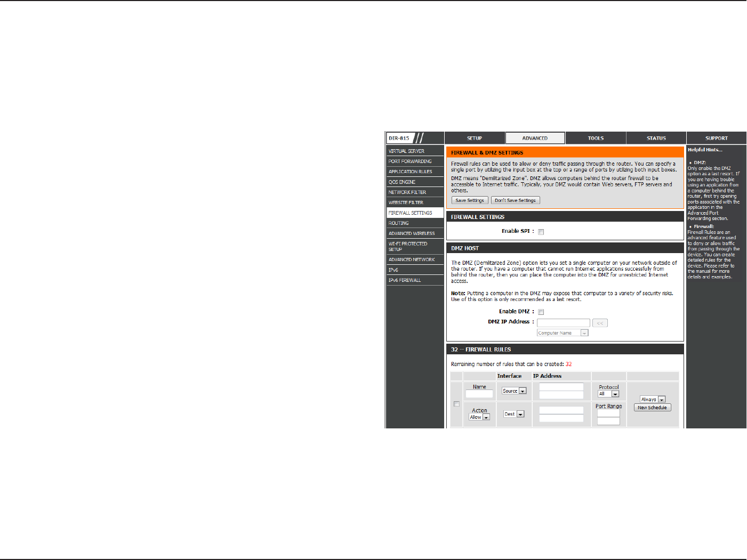Image resolution: width=747 pixels, height=560 pixels.
Task: Open the SUPPORT tab
Action: (717, 138)
